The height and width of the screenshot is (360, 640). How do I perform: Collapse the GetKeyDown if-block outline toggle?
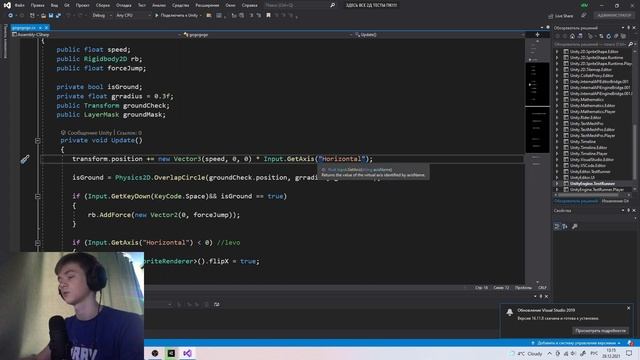[x=38, y=196]
